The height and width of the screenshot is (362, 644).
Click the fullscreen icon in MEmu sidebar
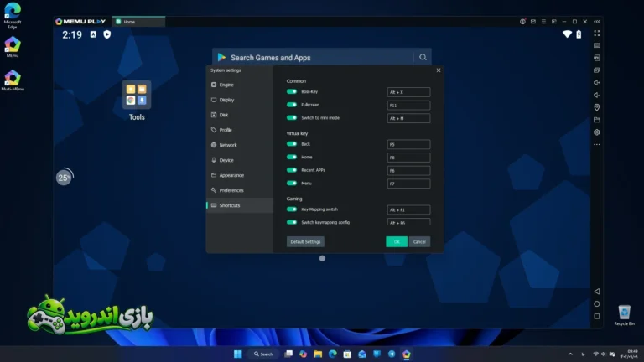(597, 34)
